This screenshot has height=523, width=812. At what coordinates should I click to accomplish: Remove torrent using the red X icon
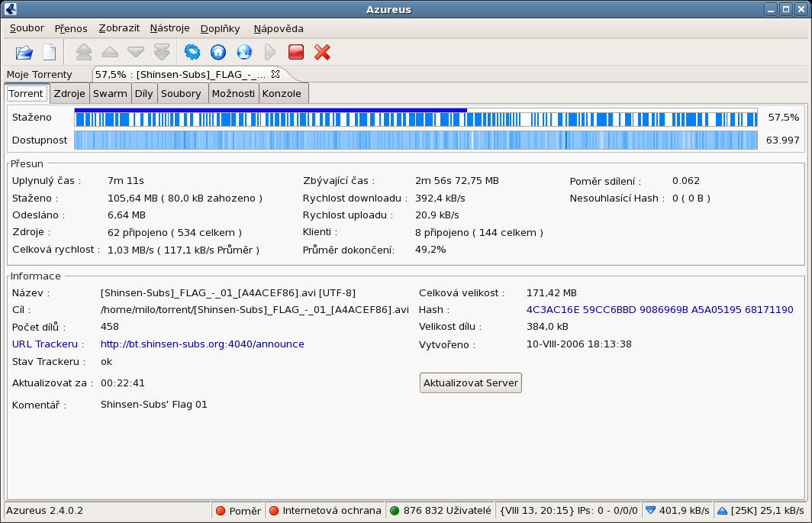click(322, 53)
